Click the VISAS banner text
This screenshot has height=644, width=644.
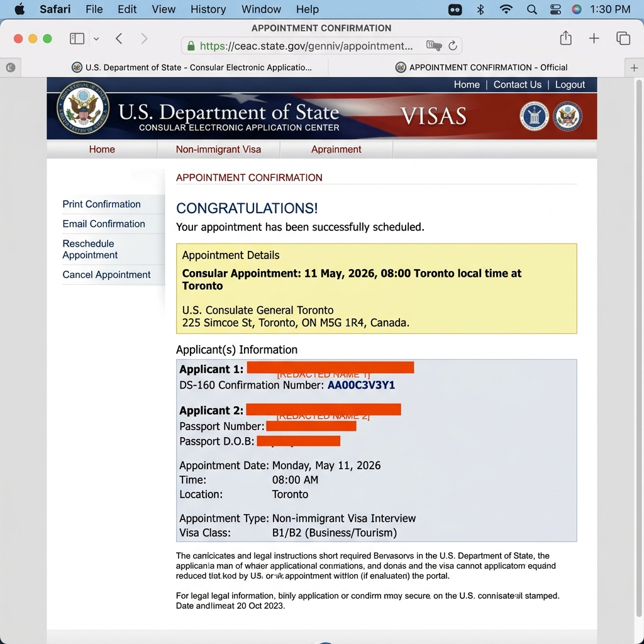point(433,116)
